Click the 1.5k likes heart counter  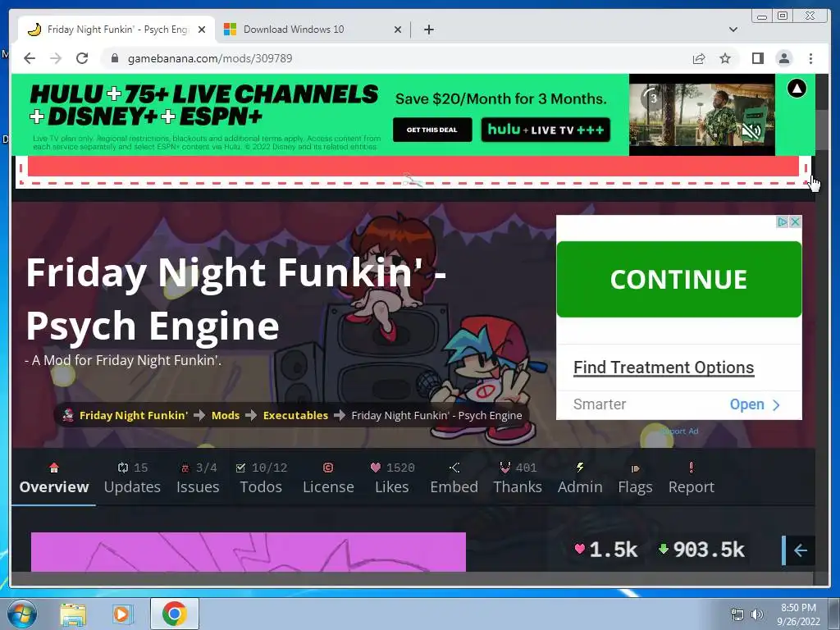coord(605,550)
